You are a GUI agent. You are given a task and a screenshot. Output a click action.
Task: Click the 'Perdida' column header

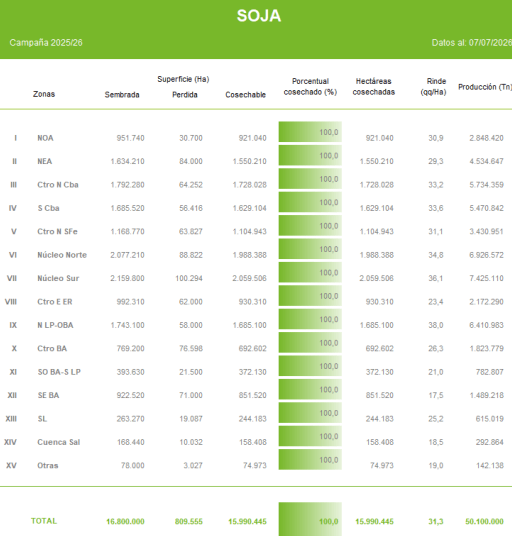(185, 95)
